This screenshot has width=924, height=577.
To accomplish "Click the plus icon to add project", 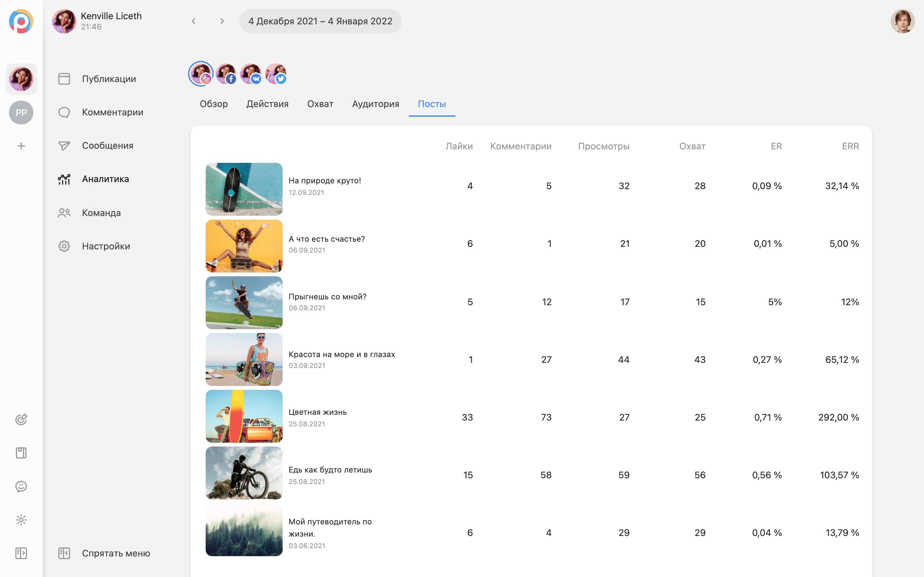I will pyautogui.click(x=21, y=146).
